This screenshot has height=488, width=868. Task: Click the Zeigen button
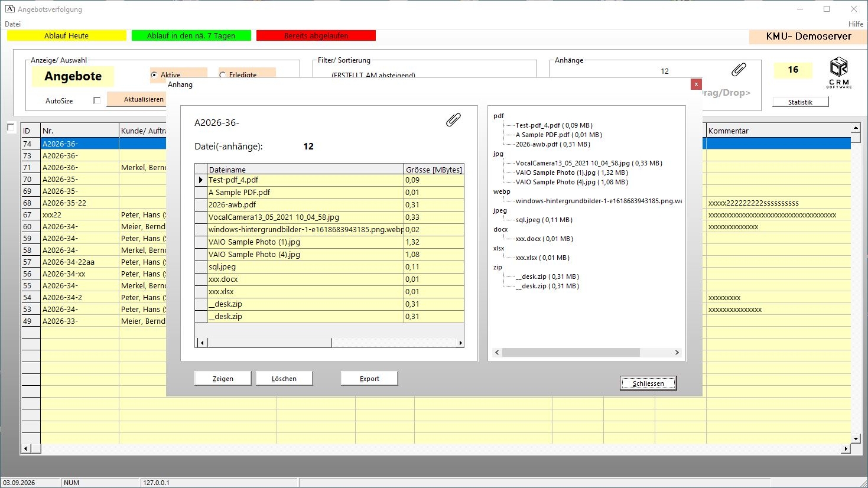(223, 379)
